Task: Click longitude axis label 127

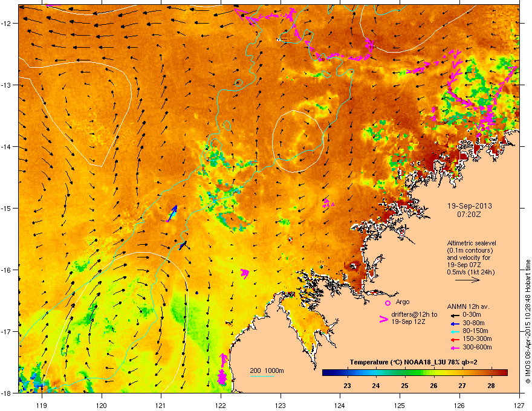Action: (519, 405)
